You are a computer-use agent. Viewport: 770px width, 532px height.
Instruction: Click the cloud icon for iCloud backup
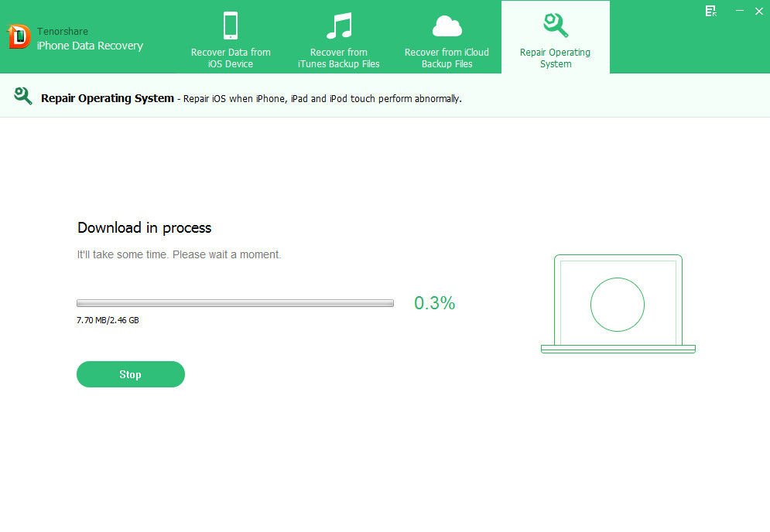[447, 26]
